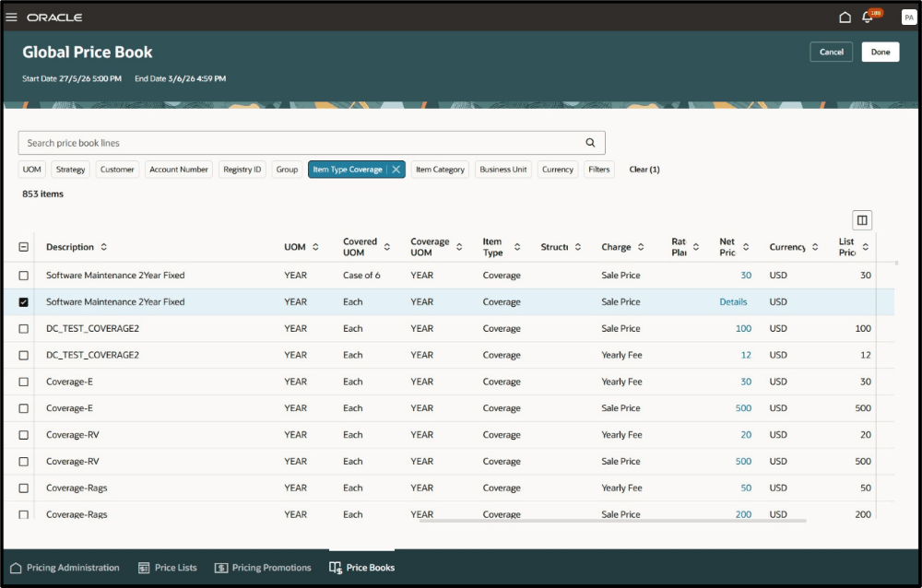Open the Filters chip
Image resolution: width=922 pixels, height=588 pixels.
[599, 170]
